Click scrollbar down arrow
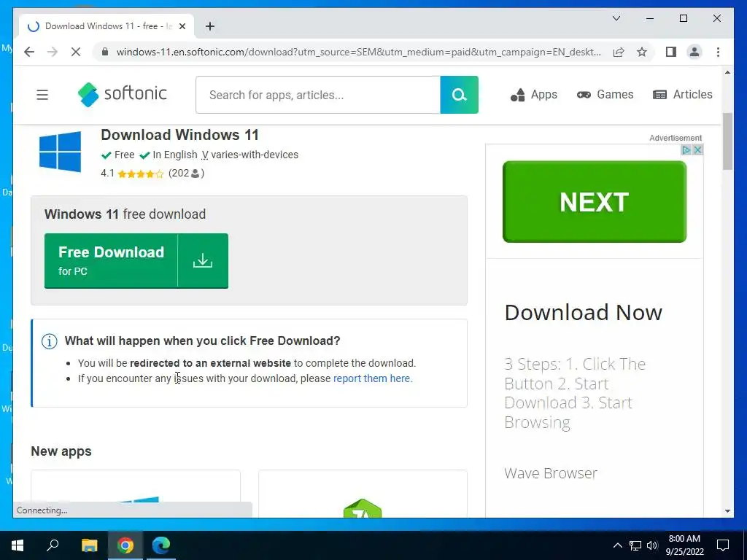747x560 pixels. [x=727, y=511]
